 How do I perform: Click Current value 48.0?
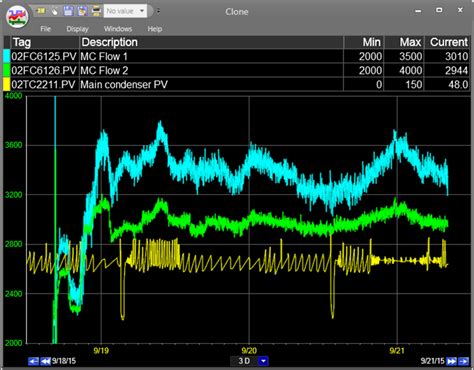pos(458,84)
